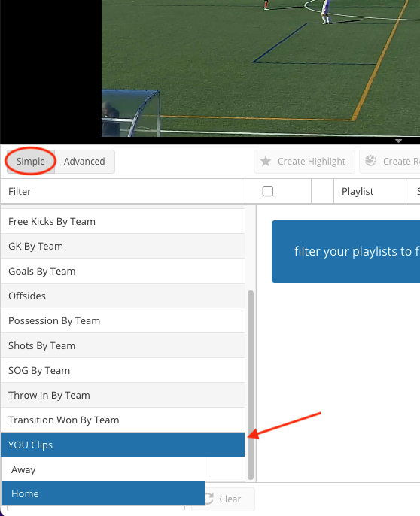Select Free Kicks By Team filter
The width and height of the screenshot is (420, 516).
click(123, 221)
